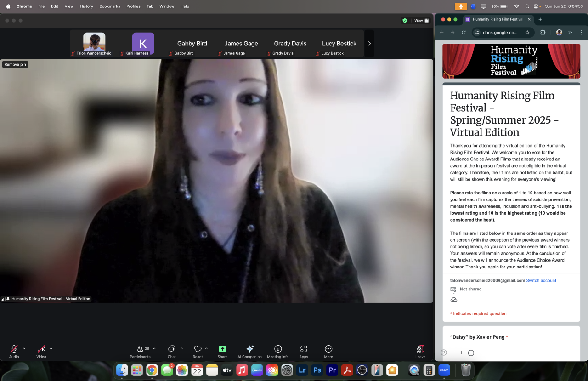Open Photoshop from the Dock

tap(317, 370)
